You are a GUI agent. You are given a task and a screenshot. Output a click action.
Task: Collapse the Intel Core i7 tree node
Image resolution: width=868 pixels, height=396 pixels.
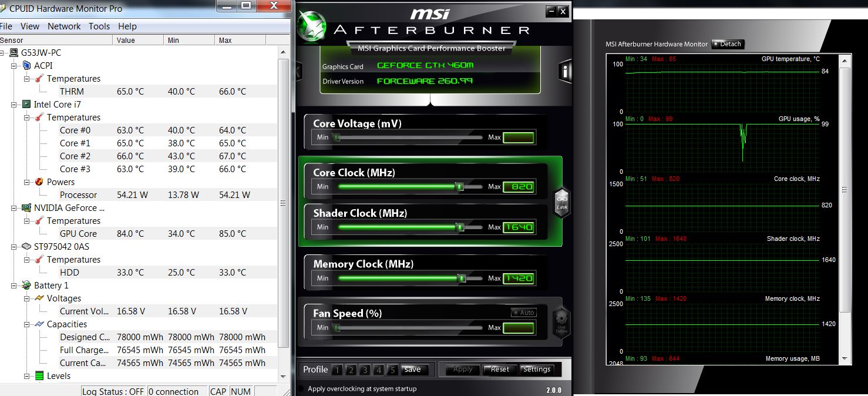pyautogui.click(x=14, y=105)
